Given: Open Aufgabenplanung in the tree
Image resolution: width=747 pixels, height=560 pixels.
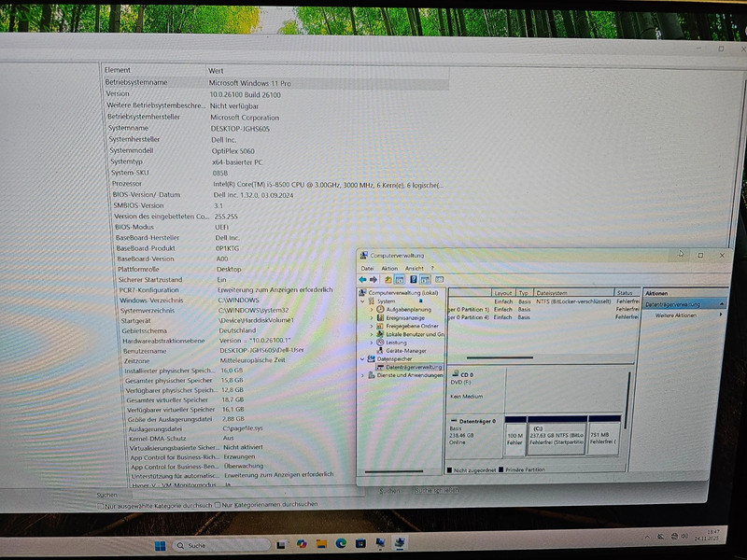Looking at the screenshot, I should click(408, 309).
